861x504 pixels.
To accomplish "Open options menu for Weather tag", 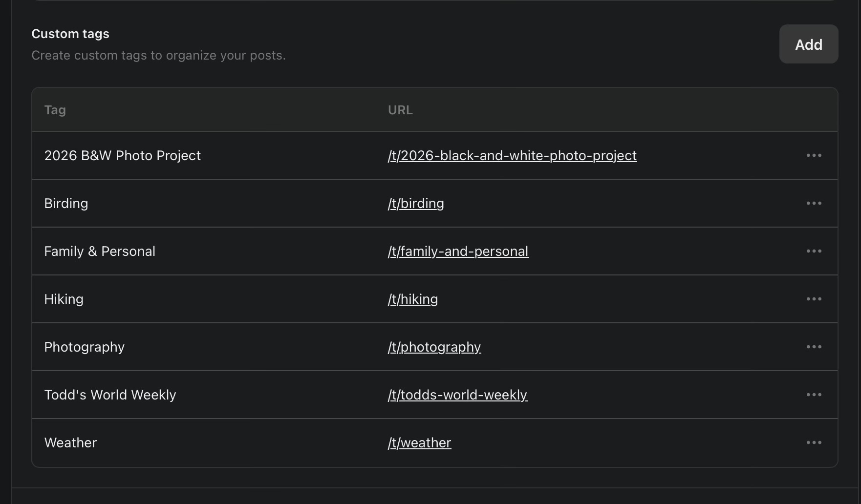I will pyautogui.click(x=814, y=442).
